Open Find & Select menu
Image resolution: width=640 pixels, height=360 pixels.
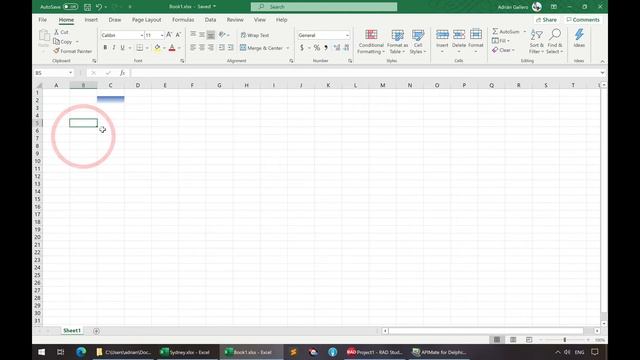(x=555, y=42)
